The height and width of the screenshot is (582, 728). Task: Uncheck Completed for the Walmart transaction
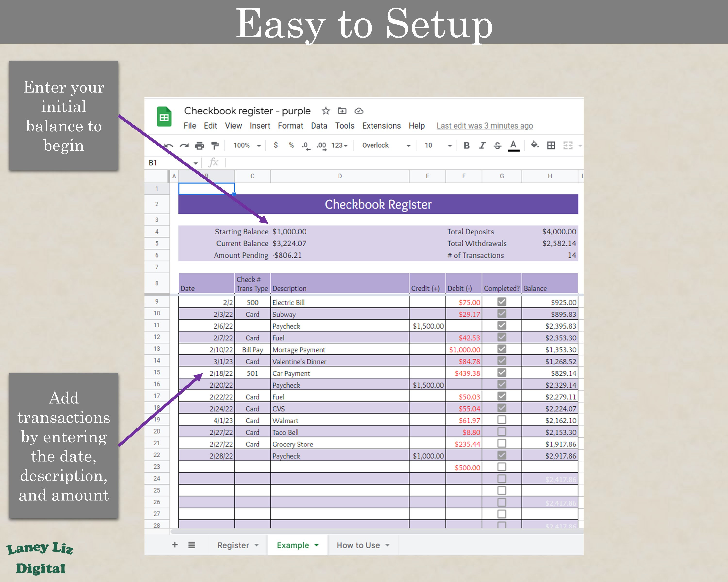coord(502,420)
